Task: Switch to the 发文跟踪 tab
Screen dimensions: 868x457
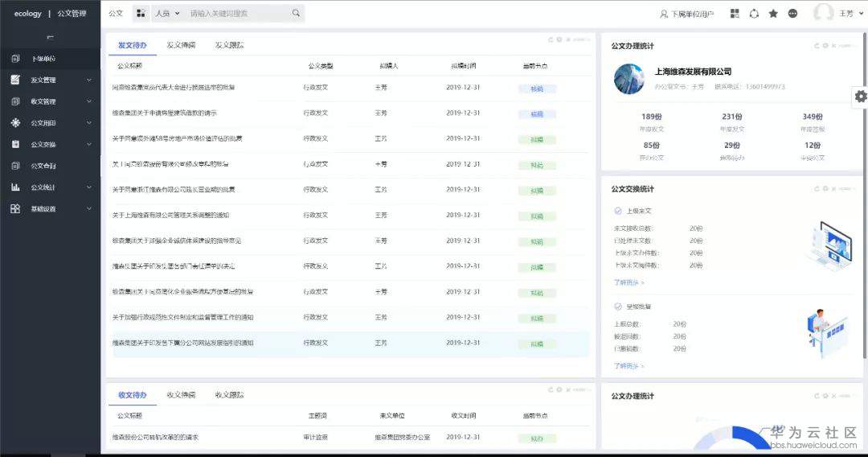Action: pyautogui.click(x=230, y=45)
